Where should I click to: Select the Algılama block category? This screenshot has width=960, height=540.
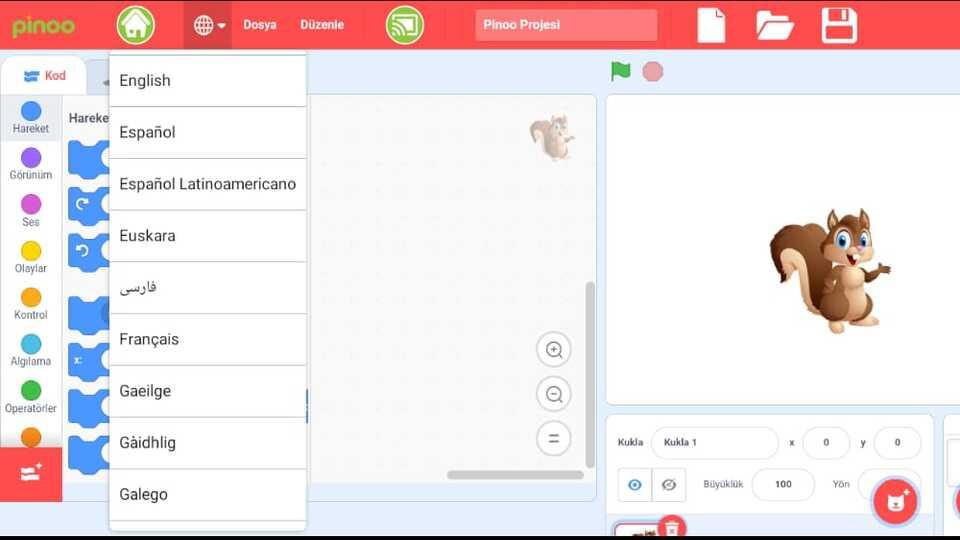coord(31,350)
